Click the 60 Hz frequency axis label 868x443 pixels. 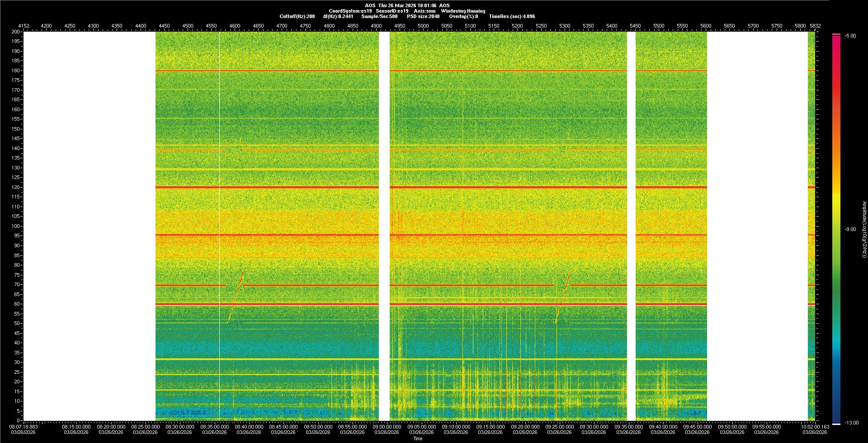(17, 304)
